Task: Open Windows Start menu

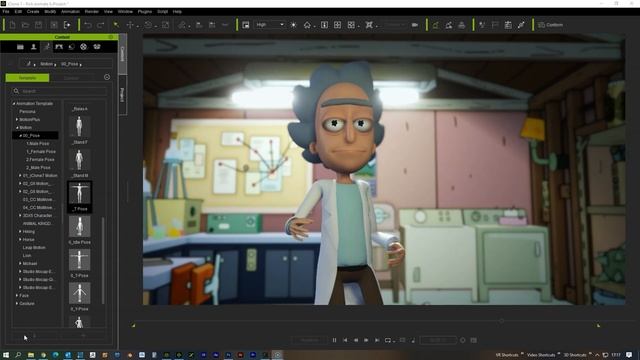Action: pyautogui.click(x=6, y=355)
